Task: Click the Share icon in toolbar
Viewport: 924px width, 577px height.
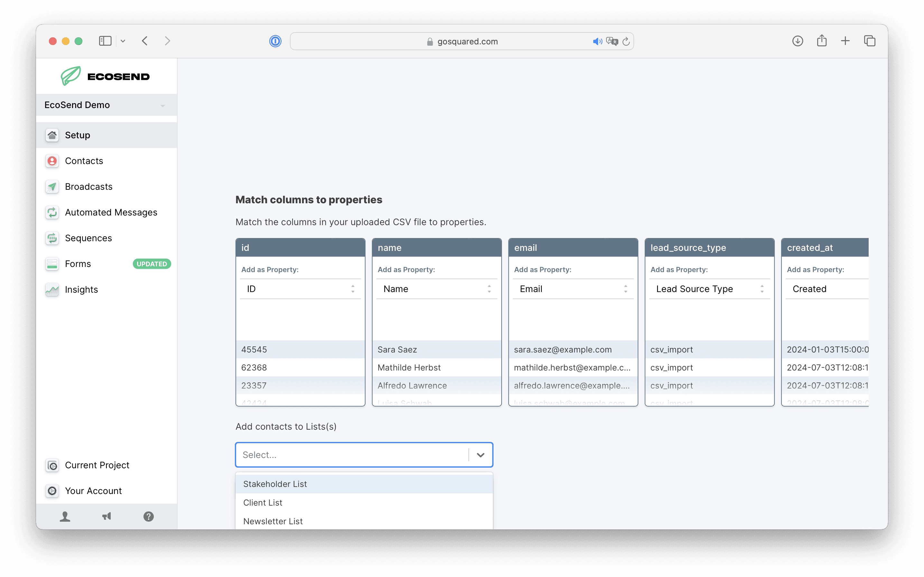Action: (x=822, y=41)
